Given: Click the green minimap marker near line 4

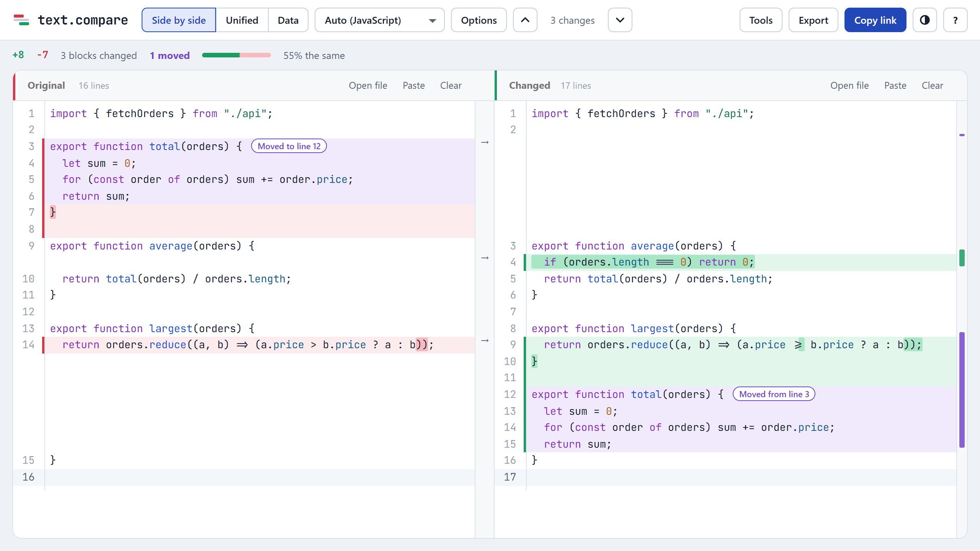Looking at the screenshot, I should [962, 258].
